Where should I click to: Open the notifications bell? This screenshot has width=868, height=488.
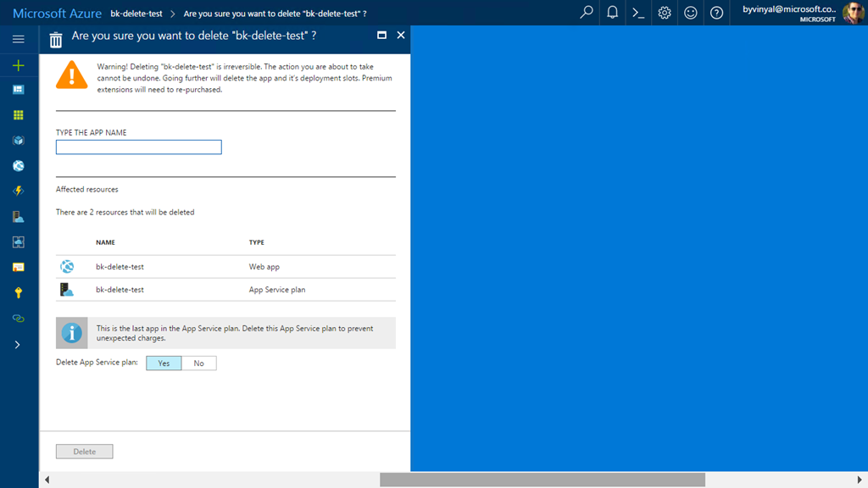point(612,13)
